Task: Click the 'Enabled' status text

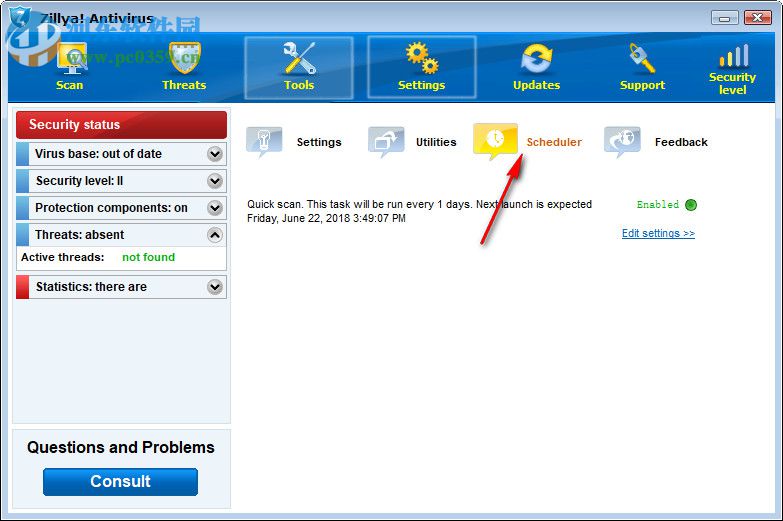Action: (x=658, y=204)
